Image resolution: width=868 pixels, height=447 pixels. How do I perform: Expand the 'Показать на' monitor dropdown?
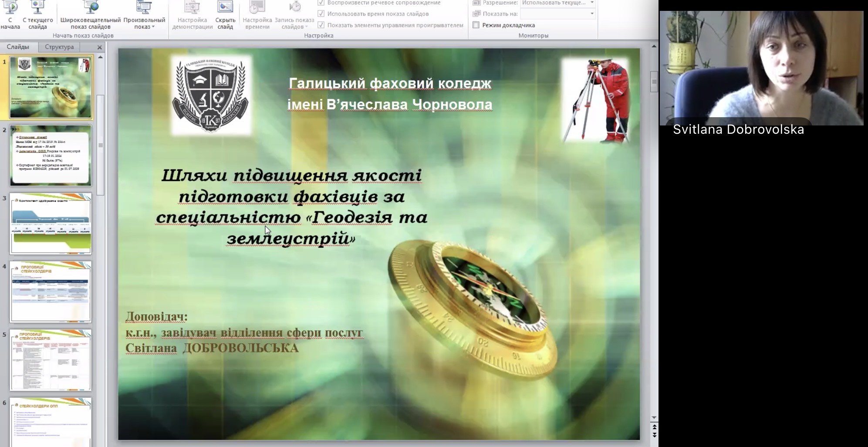tap(592, 14)
